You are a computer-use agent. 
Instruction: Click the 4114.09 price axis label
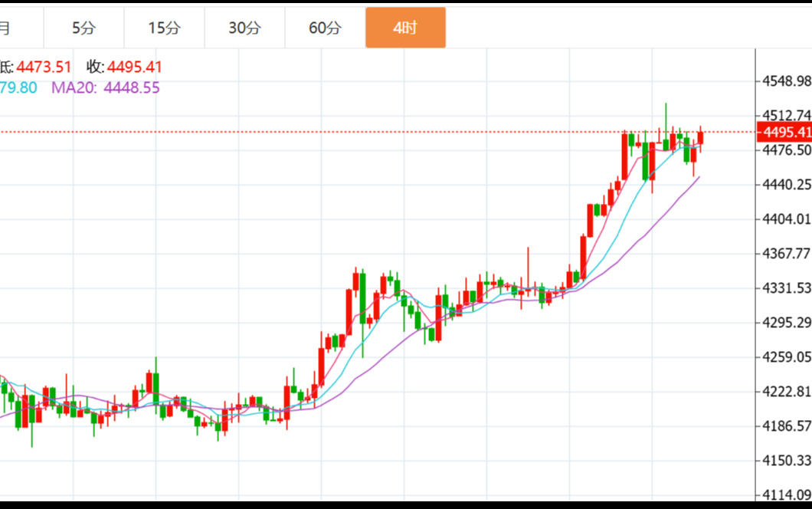pyautogui.click(x=786, y=494)
